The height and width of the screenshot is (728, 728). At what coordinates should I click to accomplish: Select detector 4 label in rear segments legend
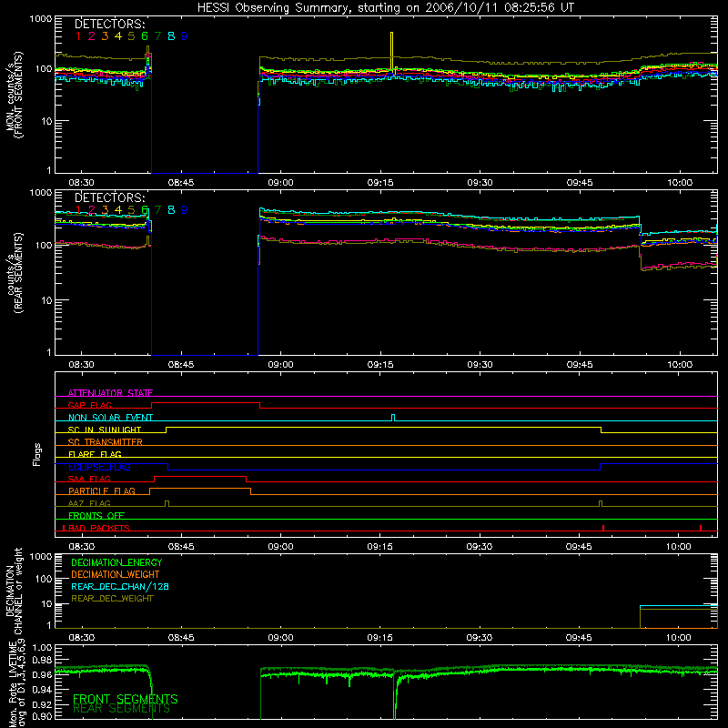(x=118, y=210)
